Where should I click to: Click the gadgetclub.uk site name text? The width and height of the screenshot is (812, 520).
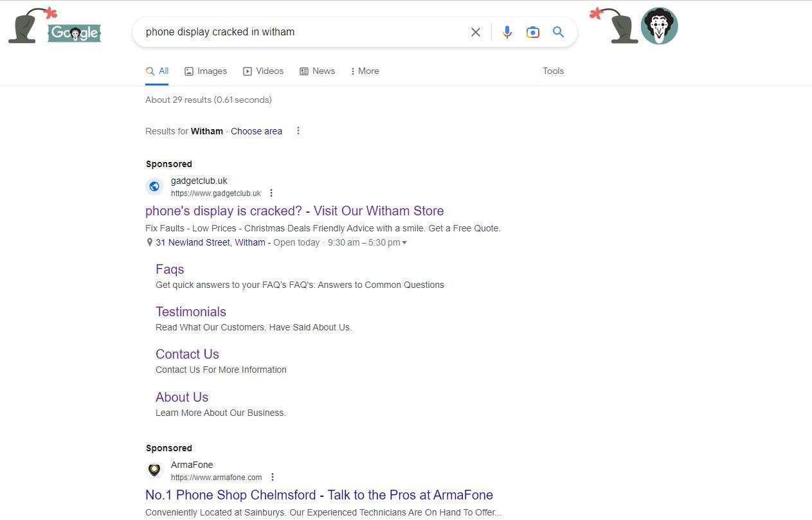[x=199, y=181]
